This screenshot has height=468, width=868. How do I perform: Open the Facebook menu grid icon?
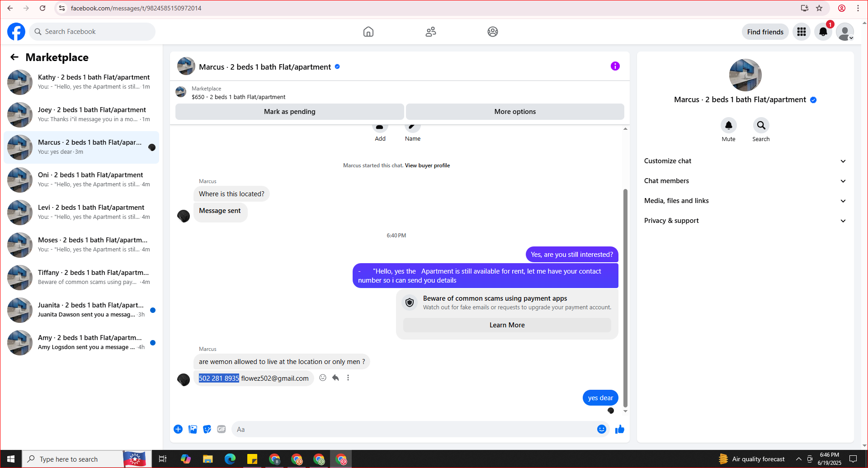[802, 32]
